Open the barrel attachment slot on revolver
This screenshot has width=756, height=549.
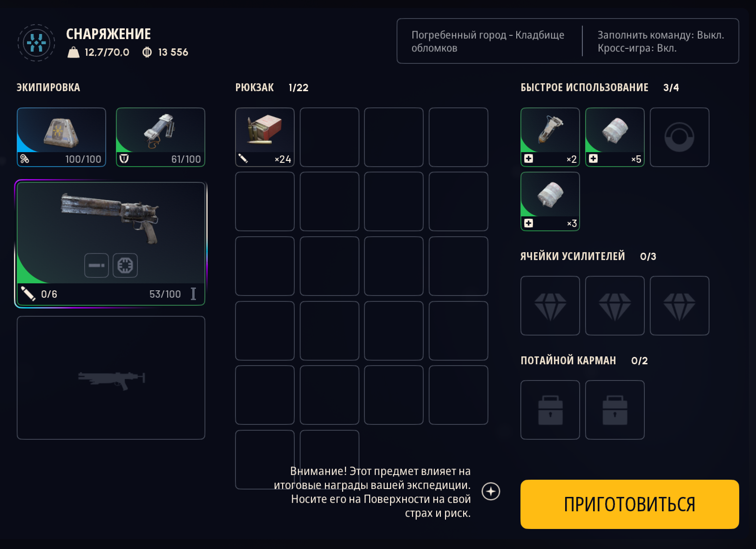[96, 265]
